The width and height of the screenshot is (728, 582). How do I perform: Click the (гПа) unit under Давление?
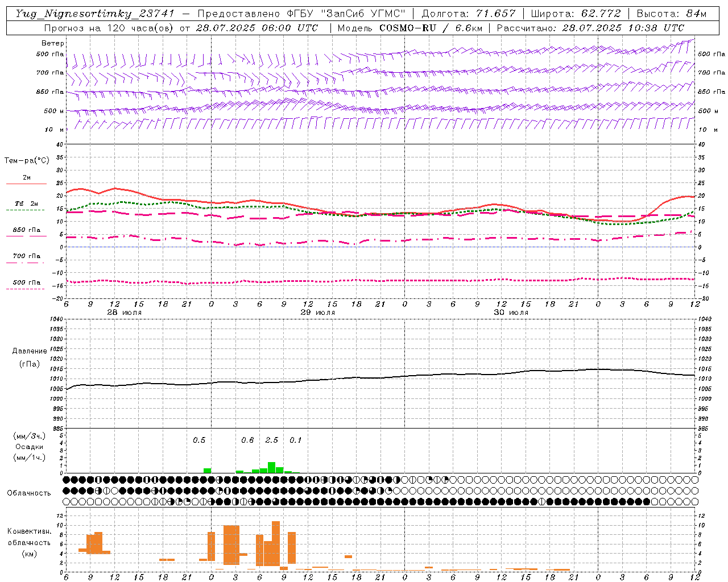click(30, 364)
